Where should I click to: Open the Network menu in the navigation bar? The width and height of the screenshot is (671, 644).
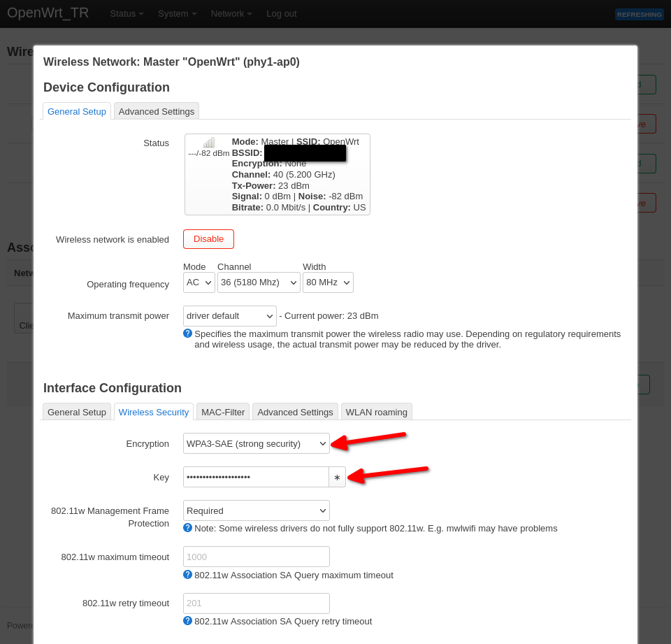tap(231, 13)
